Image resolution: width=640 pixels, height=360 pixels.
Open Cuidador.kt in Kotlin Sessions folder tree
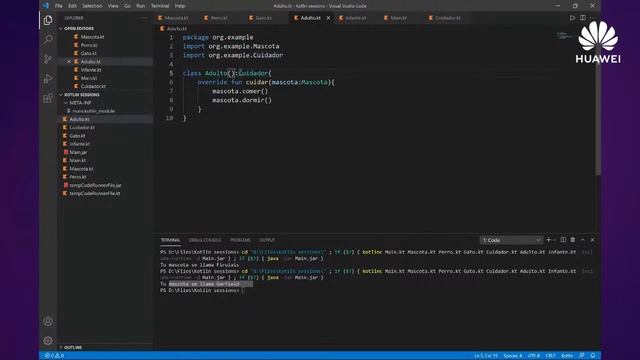point(82,127)
